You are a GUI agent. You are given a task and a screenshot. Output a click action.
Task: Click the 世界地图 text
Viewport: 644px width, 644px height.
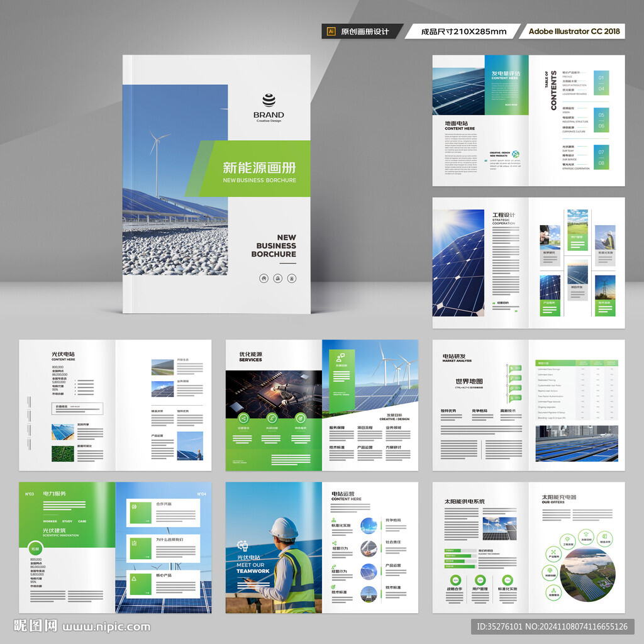pyautogui.click(x=469, y=381)
